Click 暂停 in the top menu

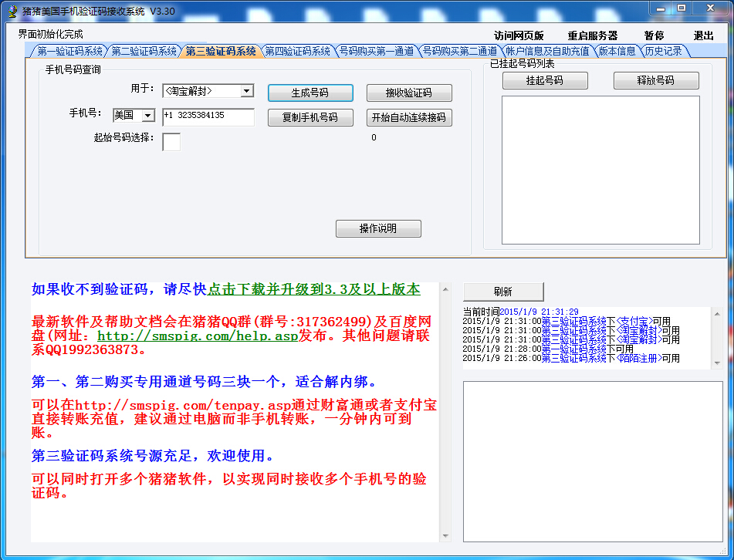pos(654,35)
